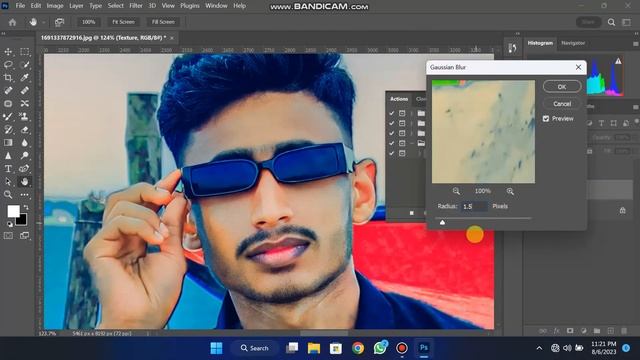Toggle dialog icon on second action row

(x=402, y=123)
